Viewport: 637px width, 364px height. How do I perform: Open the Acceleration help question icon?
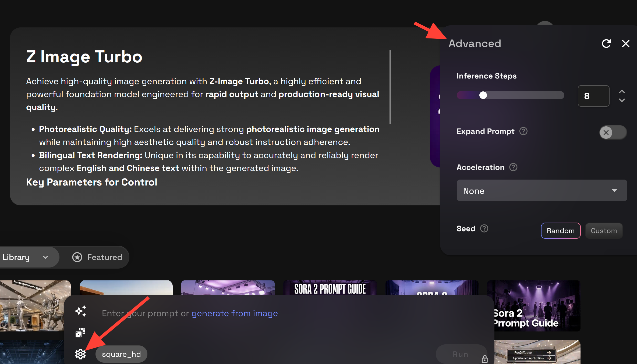(513, 167)
